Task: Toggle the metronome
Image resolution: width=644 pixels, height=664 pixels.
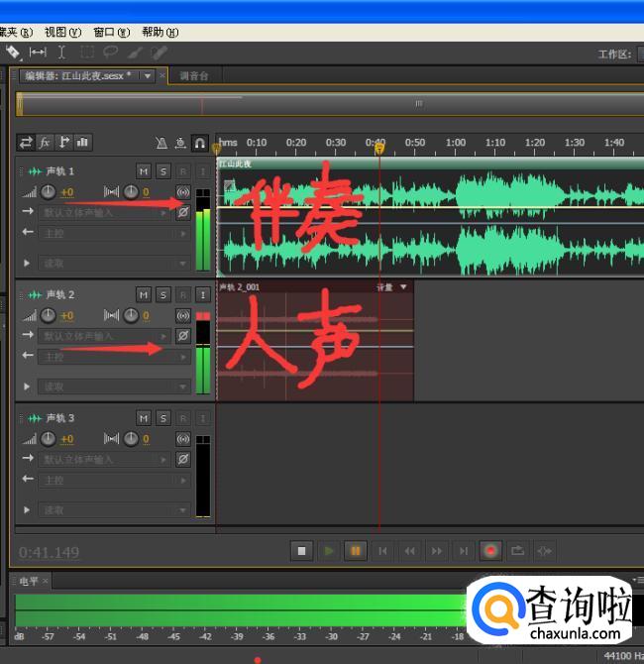Action: (x=161, y=143)
